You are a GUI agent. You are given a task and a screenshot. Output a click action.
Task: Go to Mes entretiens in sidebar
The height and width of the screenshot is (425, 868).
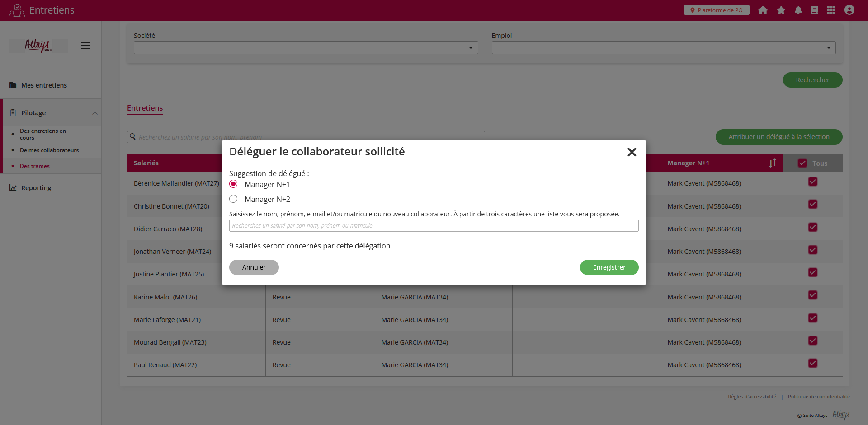coord(44,85)
